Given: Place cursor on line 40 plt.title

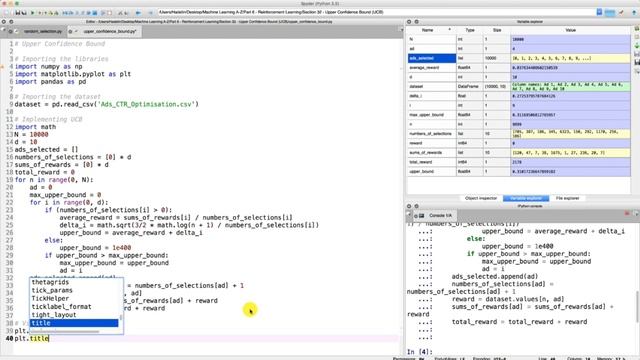Looking at the screenshot, I should [32, 338].
